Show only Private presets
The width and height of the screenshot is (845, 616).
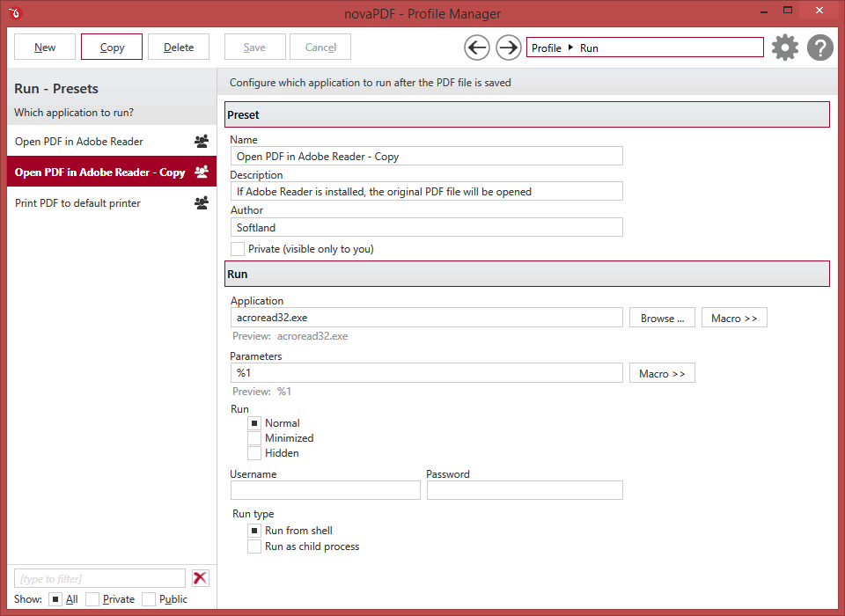[92, 599]
